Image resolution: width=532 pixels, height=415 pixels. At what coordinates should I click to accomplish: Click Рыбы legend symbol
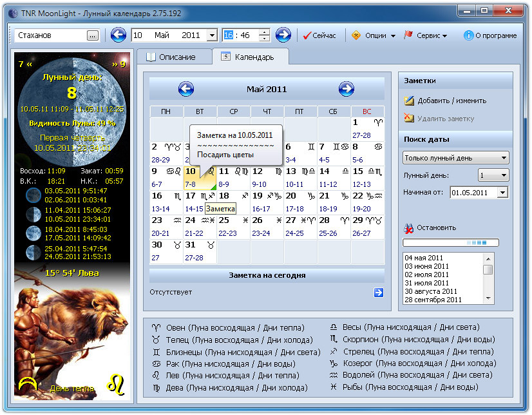[x=334, y=387]
